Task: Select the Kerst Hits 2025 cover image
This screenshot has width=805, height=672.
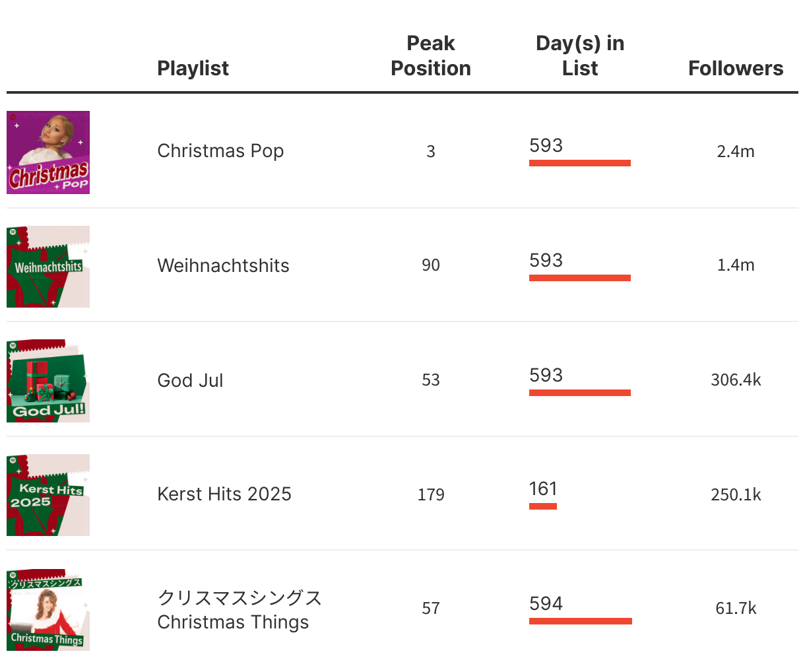Action: click(48, 495)
